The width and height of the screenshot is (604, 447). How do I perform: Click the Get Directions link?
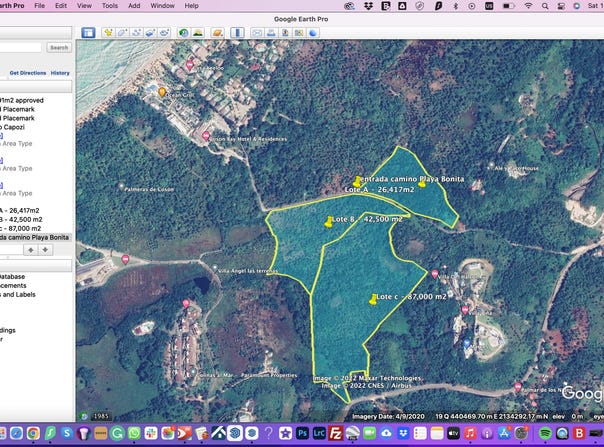click(28, 73)
